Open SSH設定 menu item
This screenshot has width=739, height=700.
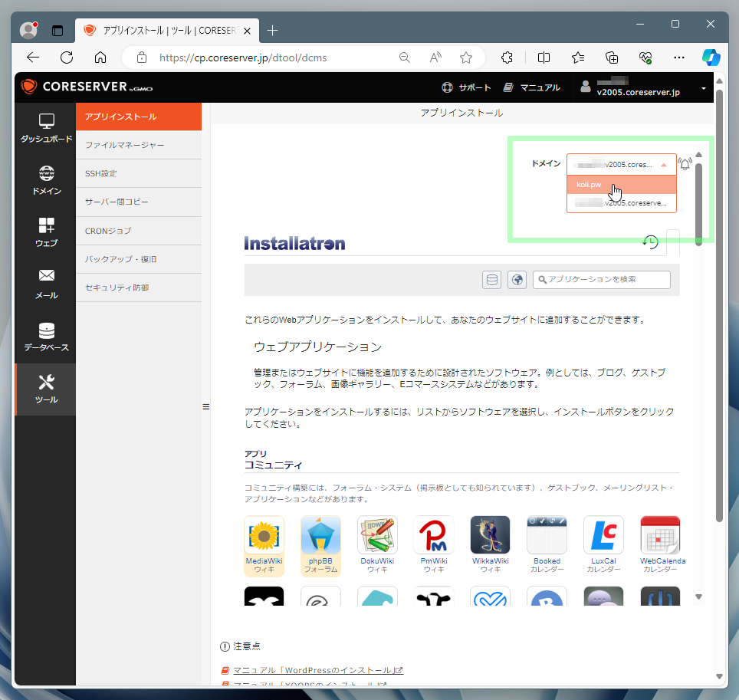pyautogui.click(x=139, y=173)
